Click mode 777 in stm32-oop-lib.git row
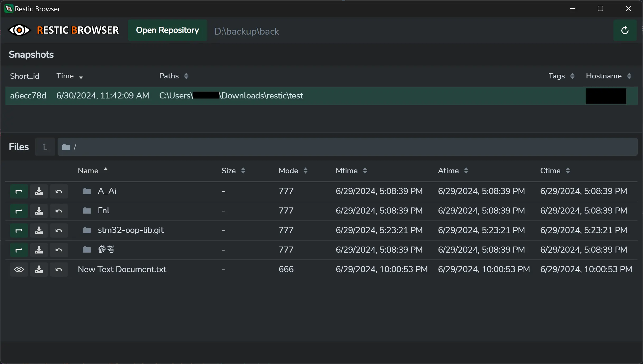 pos(286,230)
